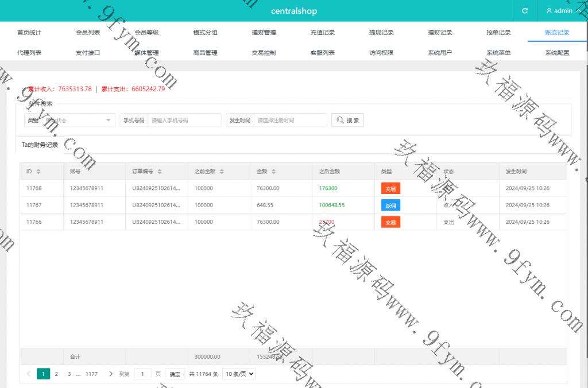This screenshot has width=588, height=388.
Task: Go to page 2 in pagination
Action: click(56, 374)
